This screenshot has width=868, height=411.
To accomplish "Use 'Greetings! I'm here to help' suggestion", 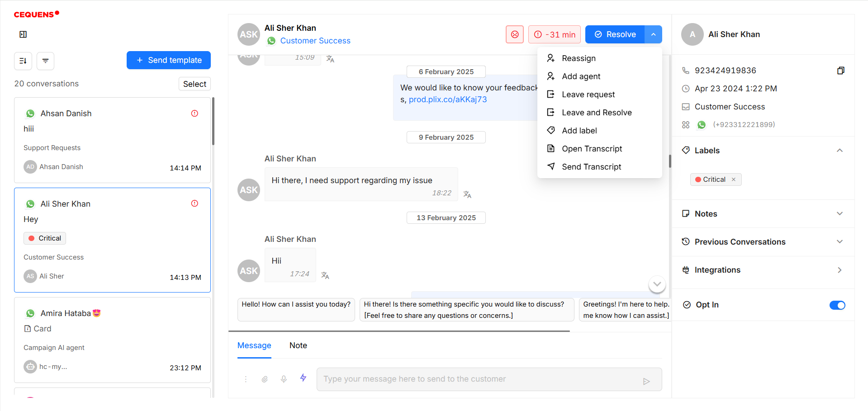I will [x=625, y=310].
